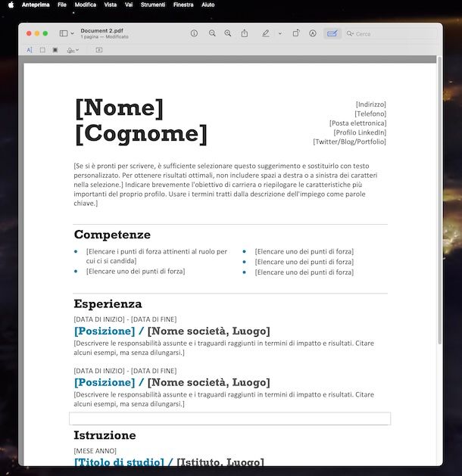The image size is (462, 476).
Task: Rotate the page using toolbar icon
Action: pyautogui.click(x=296, y=34)
